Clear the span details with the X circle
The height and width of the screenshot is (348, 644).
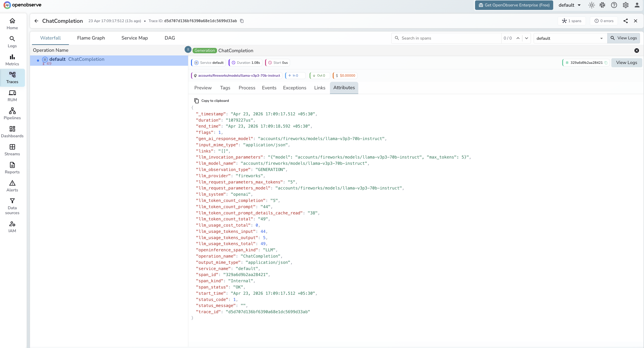click(x=637, y=50)
